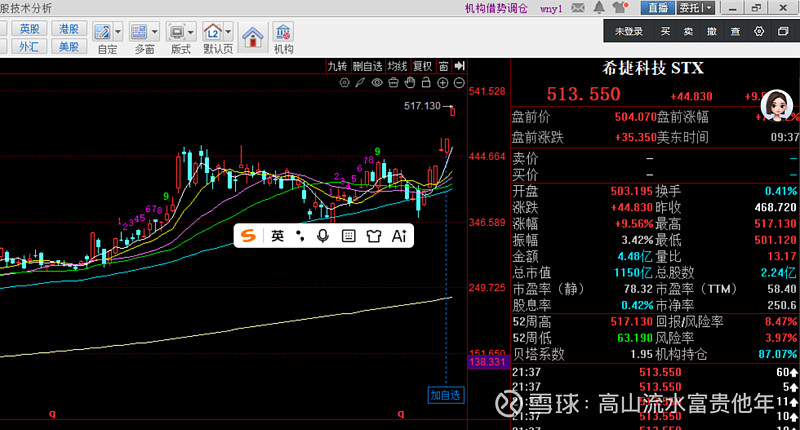The image size is (800, 430).
Task: Click the 加自选 add to watchlist label
Action: [445, 395]
